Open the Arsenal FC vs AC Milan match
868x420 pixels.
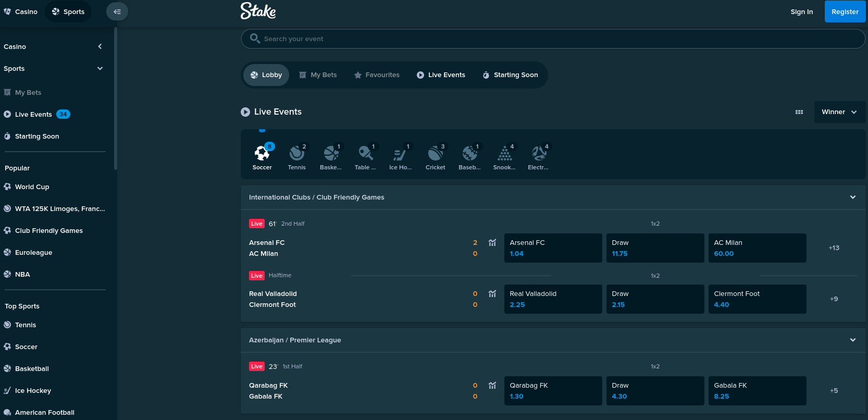pyautogui.click(x=267, y=248)
